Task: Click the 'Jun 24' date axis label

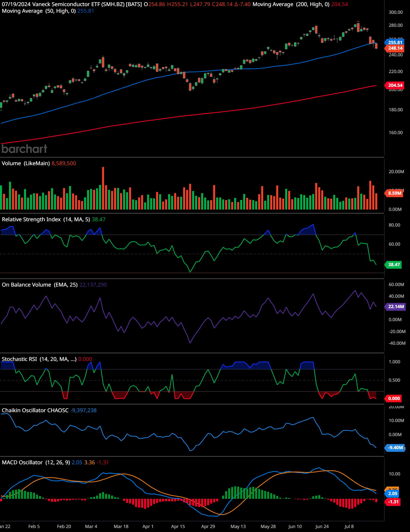Action: (x=322, y=526)
